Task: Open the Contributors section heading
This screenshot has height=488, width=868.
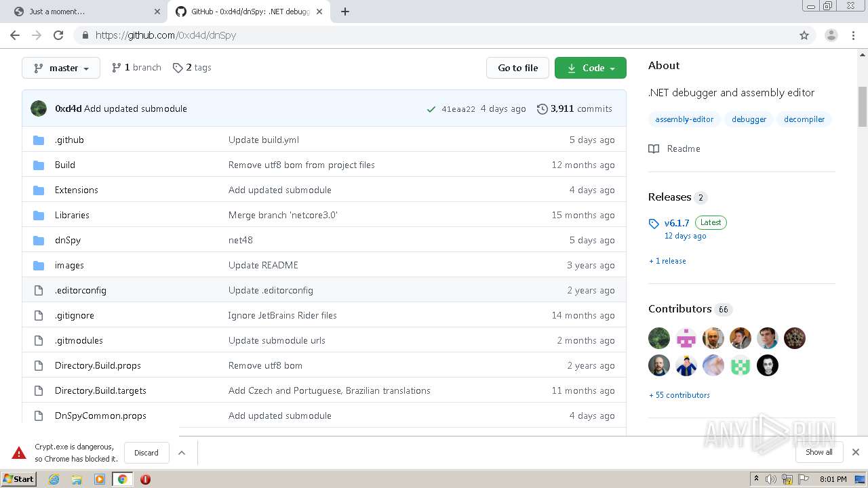Action: point(679,309)
